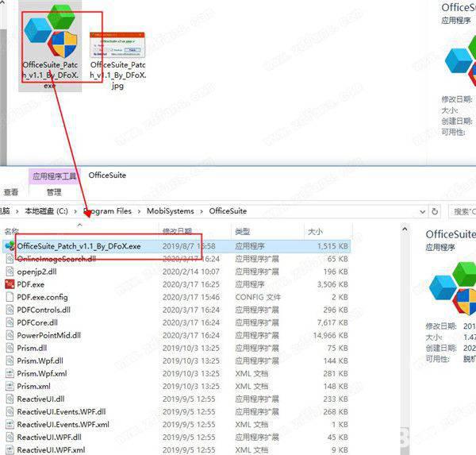Select OfficeSuite_Patch_v1.1_By_DFoX.jpg thumbnail in upper window
The height and width of the screenshot is (455, 476).
pos(117,45)
